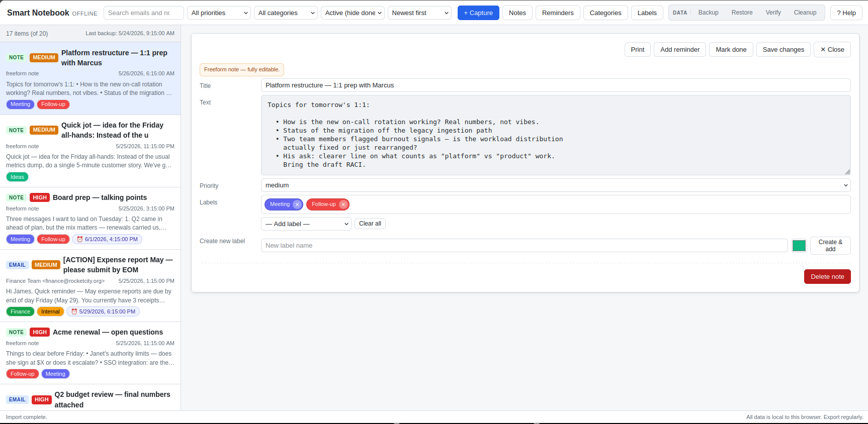The width and height of the screenshot is (868, 424).
Task: Click the red Delete note button
Action: click(827, 277)
